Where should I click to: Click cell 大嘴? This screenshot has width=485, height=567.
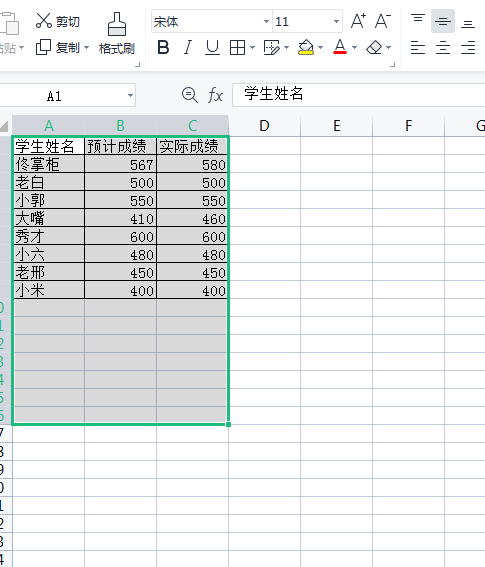[48, 218]
